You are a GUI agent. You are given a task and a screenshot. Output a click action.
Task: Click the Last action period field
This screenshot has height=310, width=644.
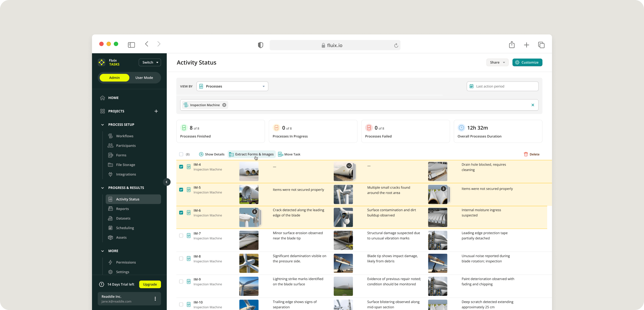pos(502,86)
